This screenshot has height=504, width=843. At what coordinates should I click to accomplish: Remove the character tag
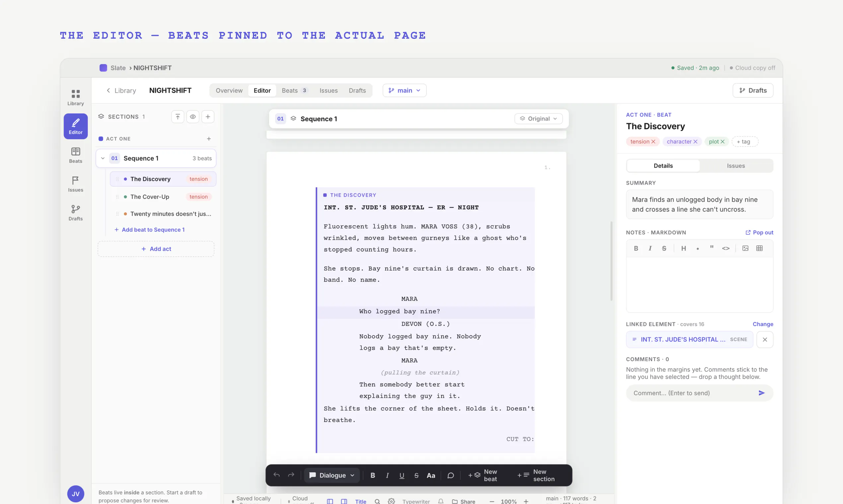click(x=695, y=142)
